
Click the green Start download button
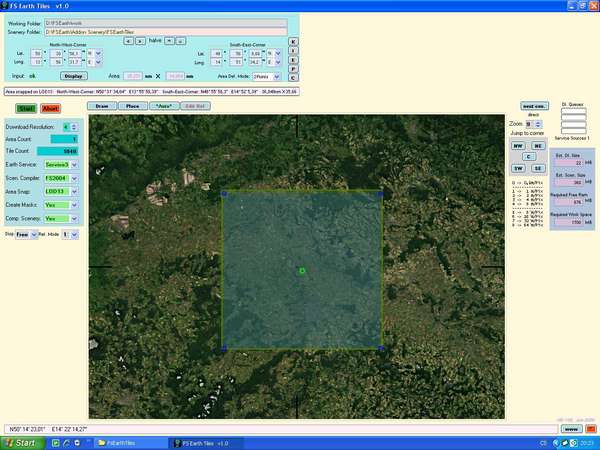click(27, 107)
